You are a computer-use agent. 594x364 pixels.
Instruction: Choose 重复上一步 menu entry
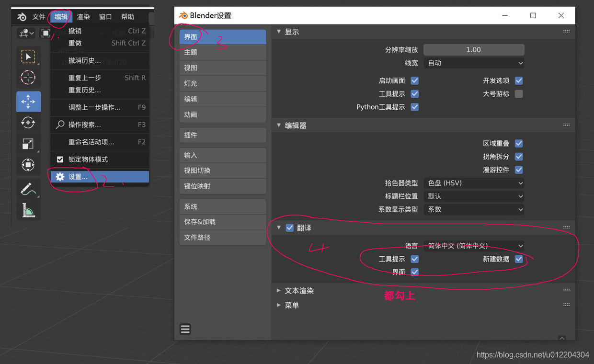pos(100,78)
